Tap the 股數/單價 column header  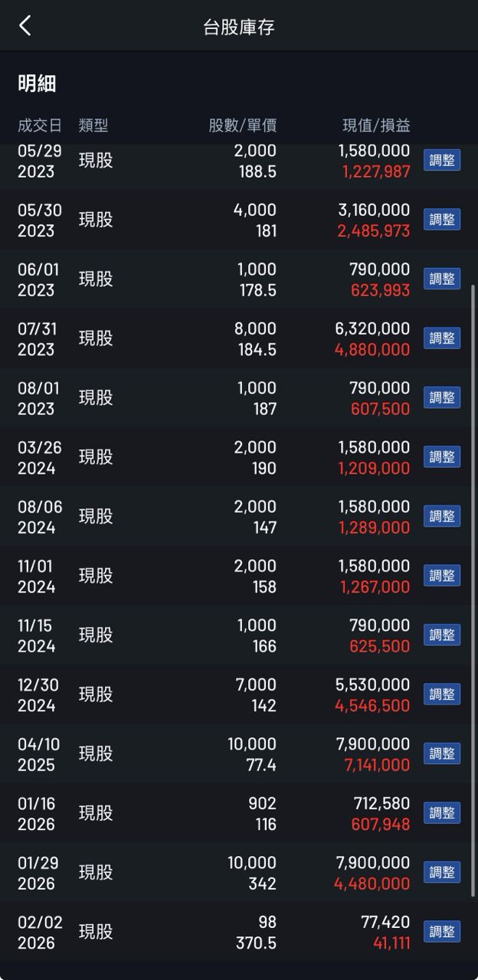[242, 126]
